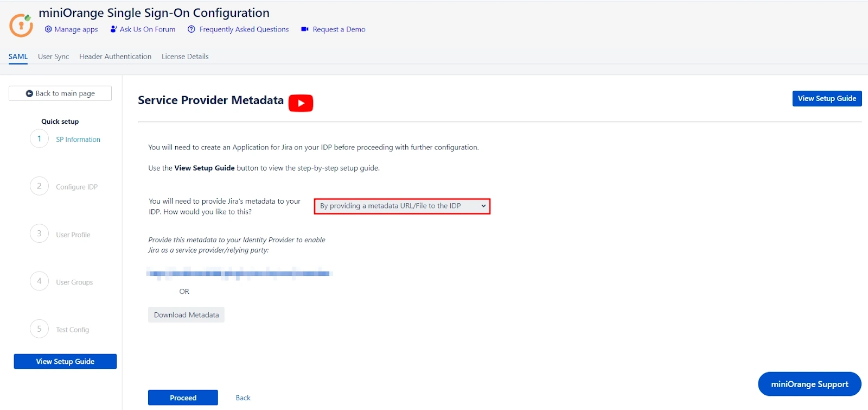Screen dimensions: 868x410
Task: Click the Manage apps gear icon
Action: [48, 29]
